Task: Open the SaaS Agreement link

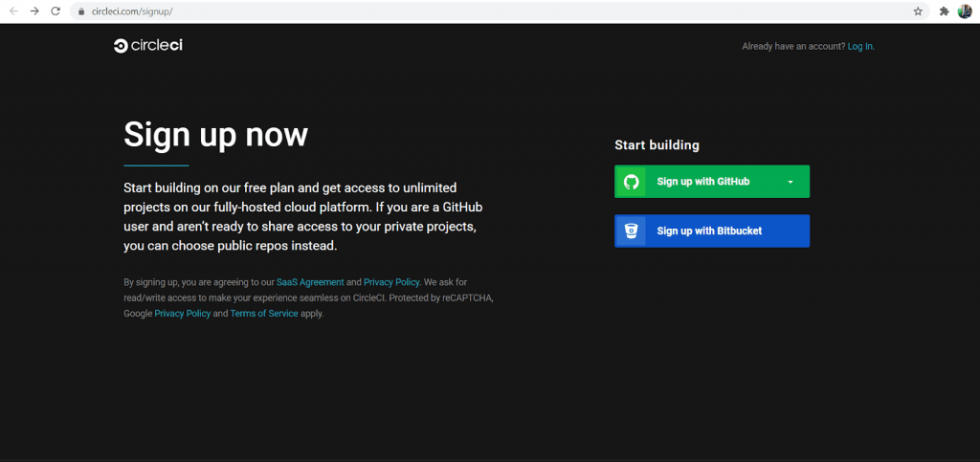Action: 310,282
